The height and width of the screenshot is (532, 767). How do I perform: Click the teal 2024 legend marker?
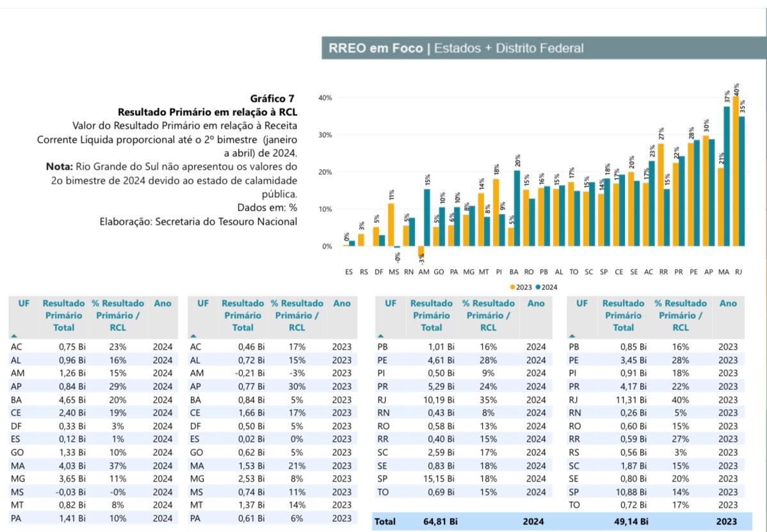click(x=538, y=287)
